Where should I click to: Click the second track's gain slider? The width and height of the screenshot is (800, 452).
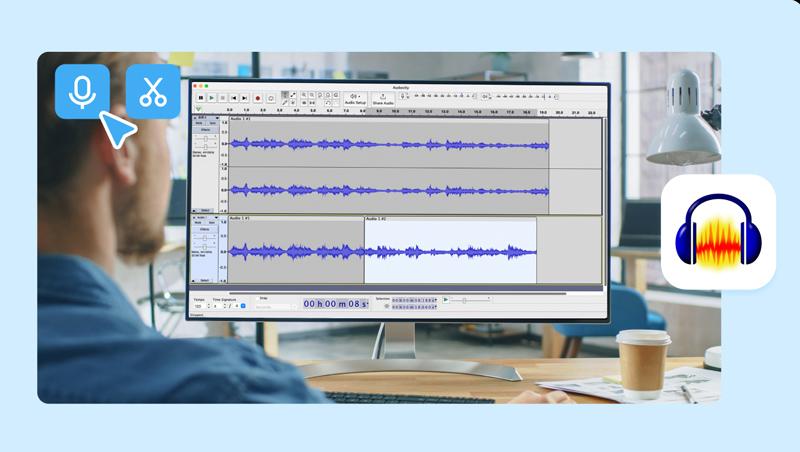click(x=205, y=238)
